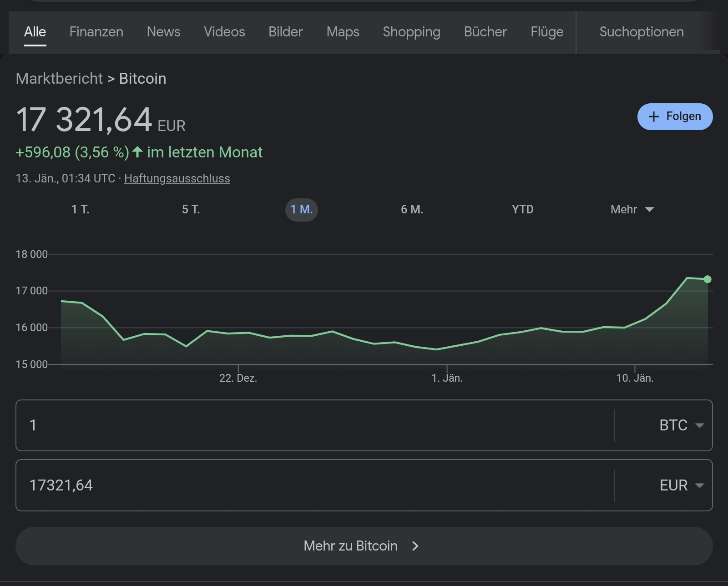
Task: Open Suchoptionen search tools
Action: point(641,32)
